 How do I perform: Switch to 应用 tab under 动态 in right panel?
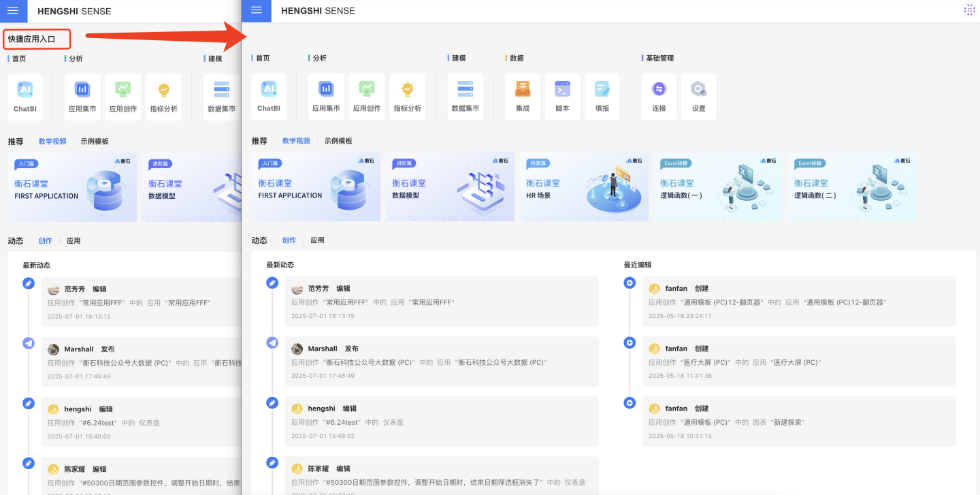[317, 240]
